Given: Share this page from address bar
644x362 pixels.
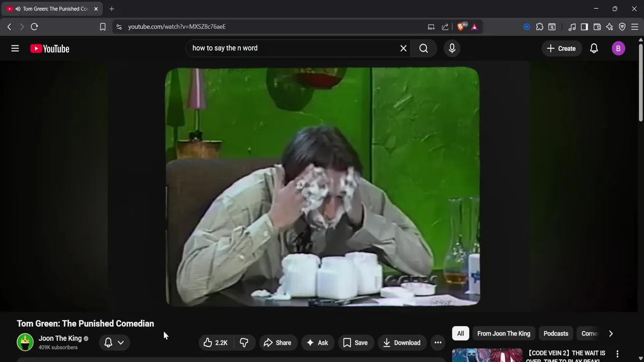Looking at the screenshot, I should pos(445,27).
